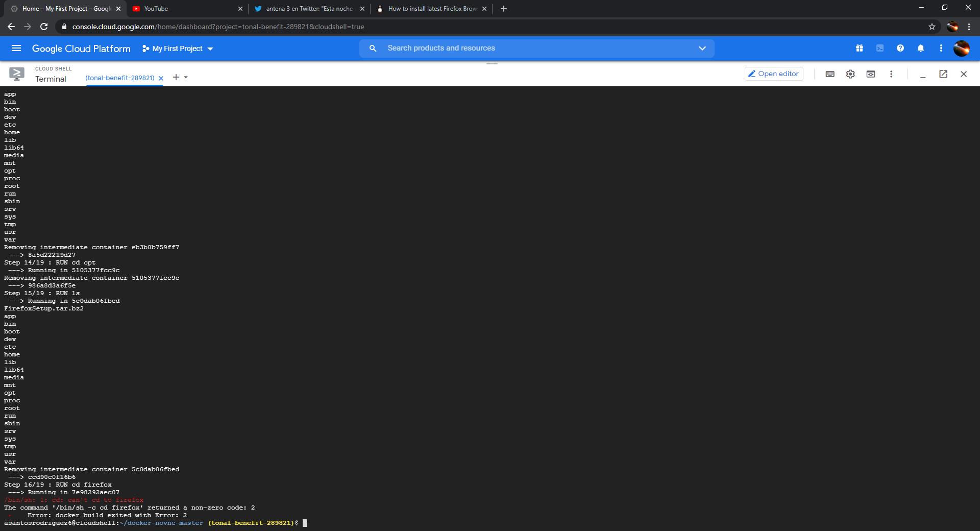Open the notifications bell
Screen dimensions: 980x531
tap(921, 48)
